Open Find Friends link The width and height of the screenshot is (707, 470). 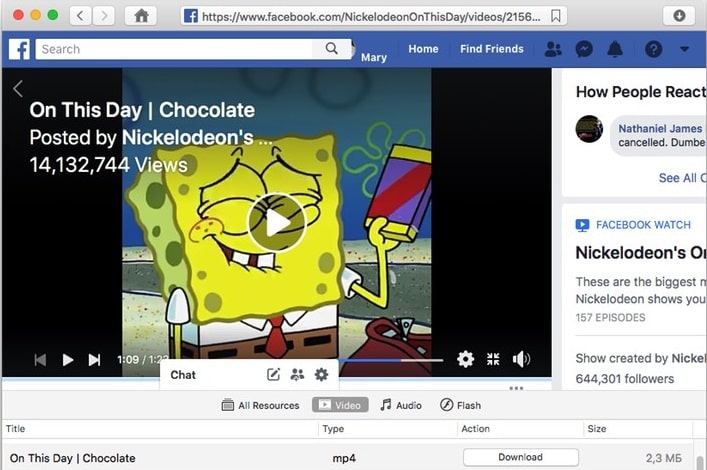pos(491,49)
